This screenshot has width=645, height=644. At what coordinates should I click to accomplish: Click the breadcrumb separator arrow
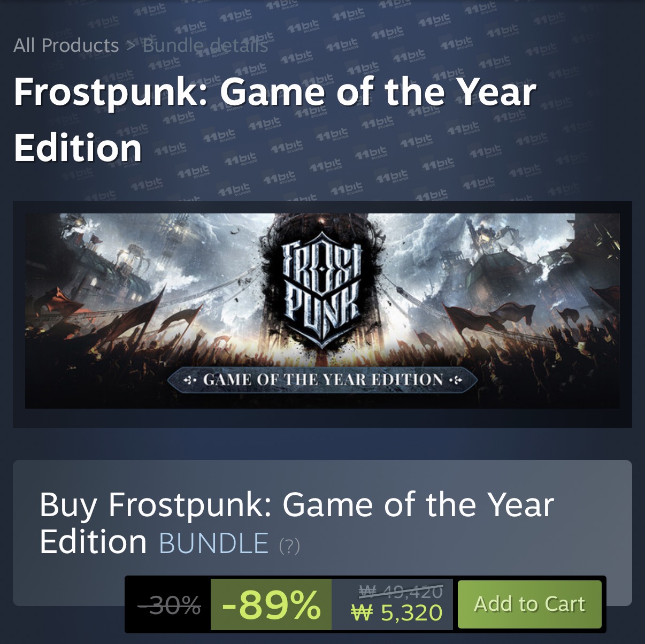tap(130, 46)
